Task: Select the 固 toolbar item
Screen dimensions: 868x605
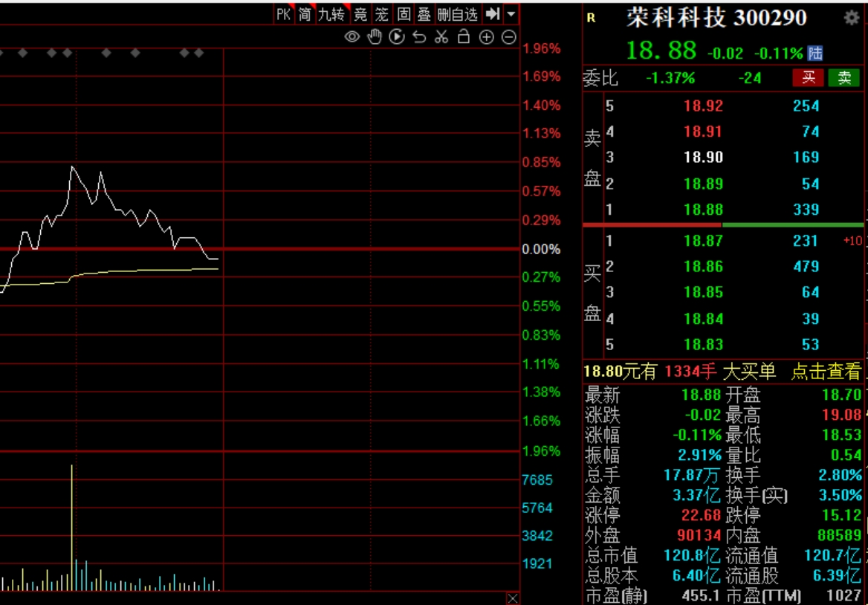Action: click(x=404, y=14)
